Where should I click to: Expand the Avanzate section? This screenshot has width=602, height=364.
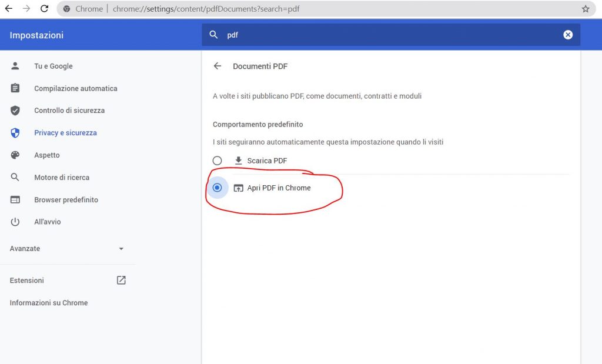click(x=25, y=248)
